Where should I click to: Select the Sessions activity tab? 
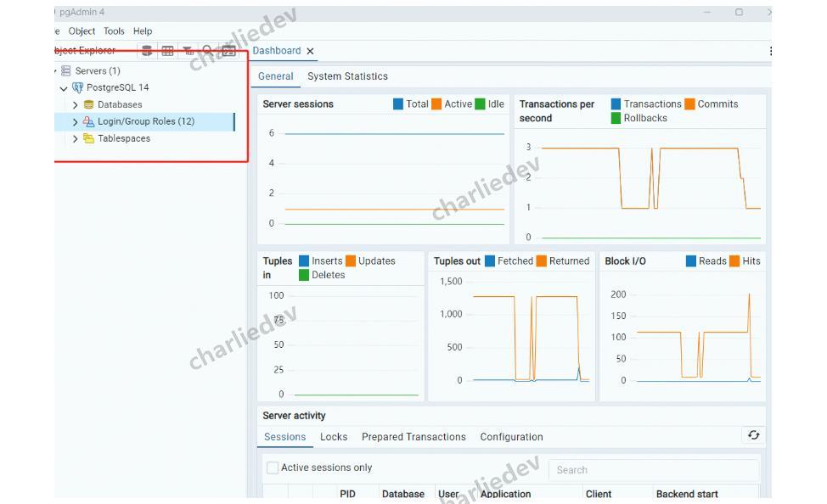click(x=284, y=437)
